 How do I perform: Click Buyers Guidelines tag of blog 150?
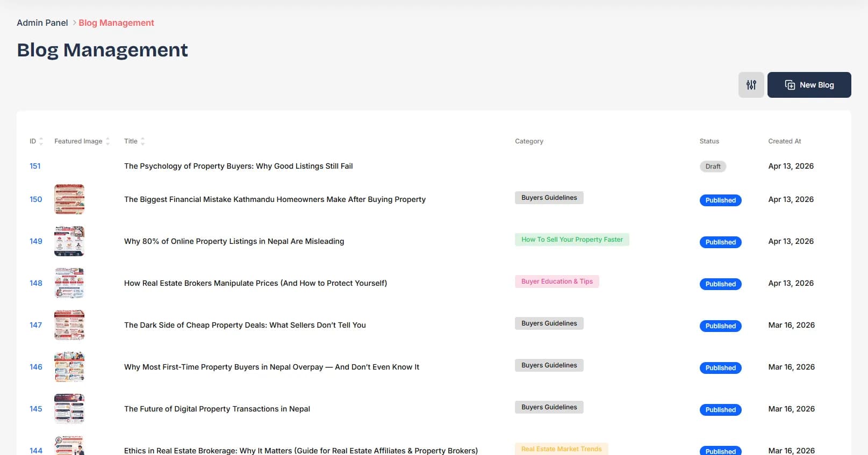click(x=549, y=198)
